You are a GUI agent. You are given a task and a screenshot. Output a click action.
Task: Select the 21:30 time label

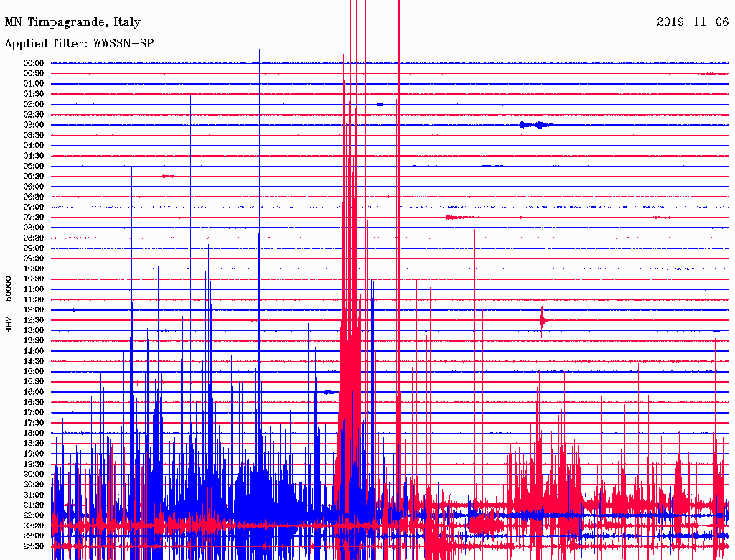tap(34, 505)
